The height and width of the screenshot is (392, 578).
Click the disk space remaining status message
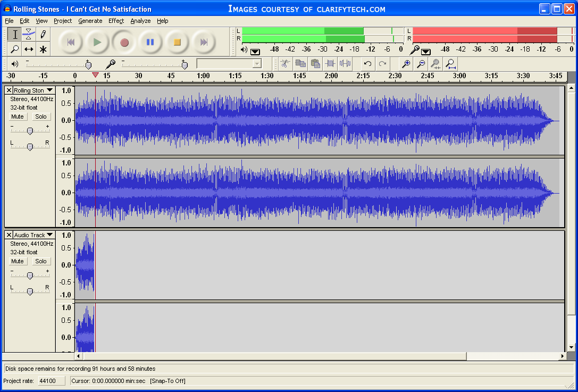pyautogui.click(x=80, y=369)
